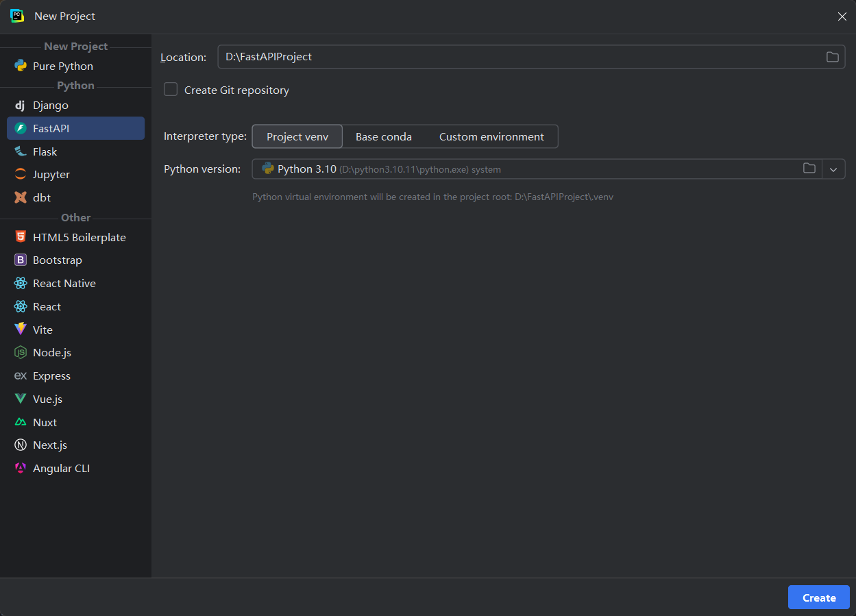Close the New Project dialog

[x=842, y=16]
